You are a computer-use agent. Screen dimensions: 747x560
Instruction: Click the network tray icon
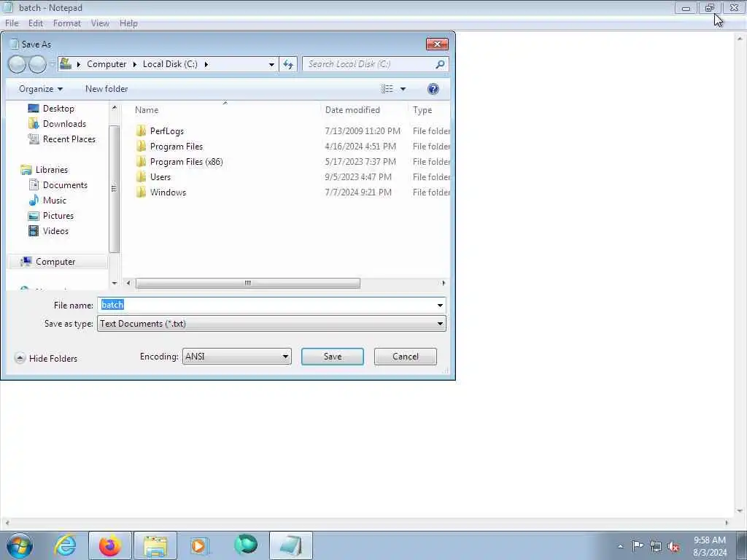click(x=656, y=546)
